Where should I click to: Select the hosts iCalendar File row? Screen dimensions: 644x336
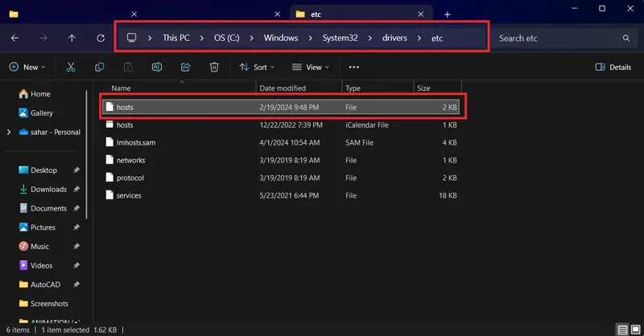[x=281, y=125]
